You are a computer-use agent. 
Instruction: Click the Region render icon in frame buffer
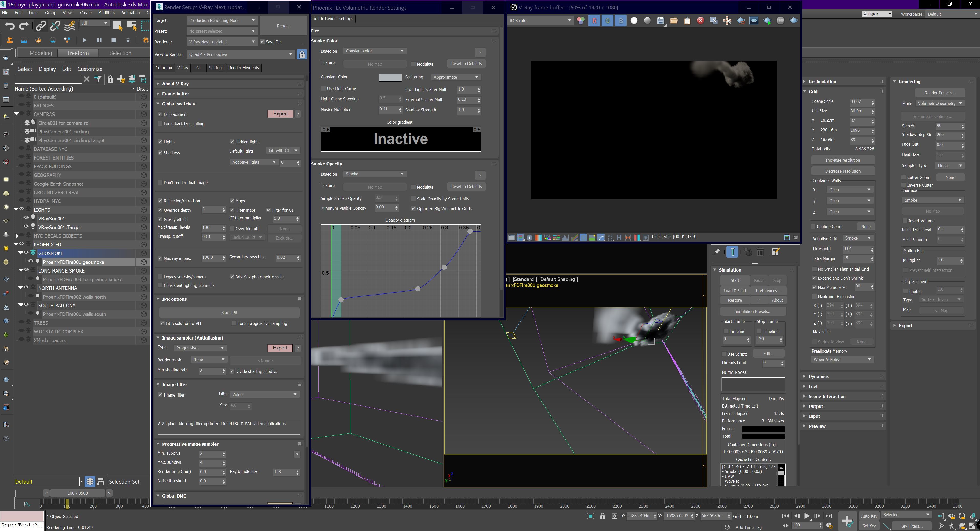[740, 20]
